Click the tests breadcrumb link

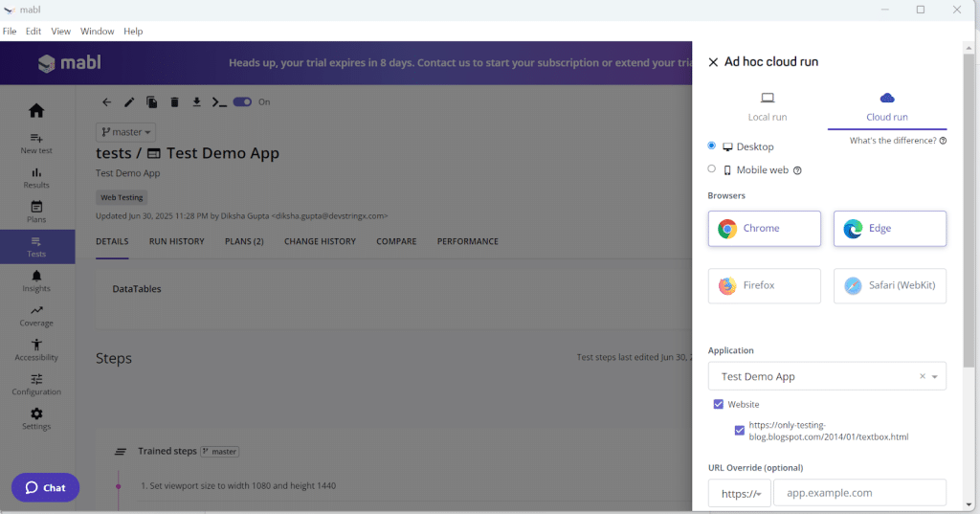click(x=113, y=153)
